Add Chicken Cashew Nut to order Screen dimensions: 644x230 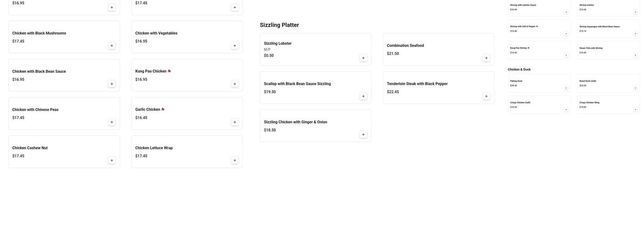[x=112, y=161]
